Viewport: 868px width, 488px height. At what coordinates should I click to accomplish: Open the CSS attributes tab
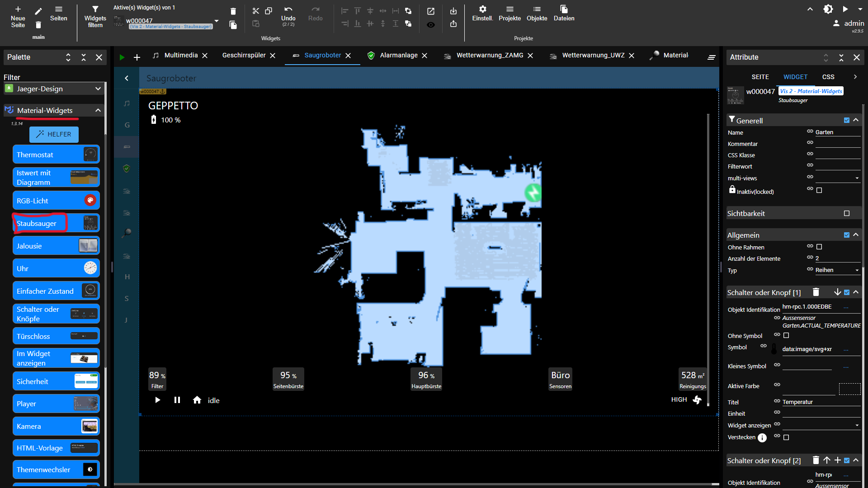[x=828, y=77]
